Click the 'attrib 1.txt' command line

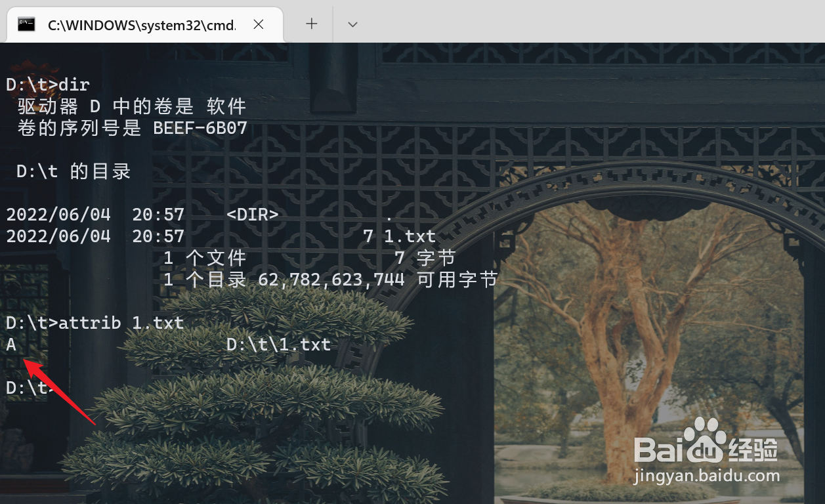(95, 323)
